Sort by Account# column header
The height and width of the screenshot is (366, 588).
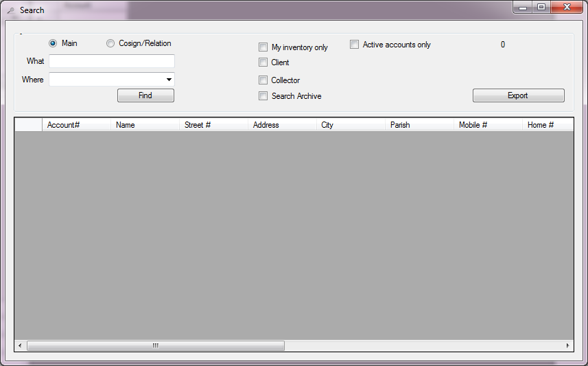(x=76, y=125)
